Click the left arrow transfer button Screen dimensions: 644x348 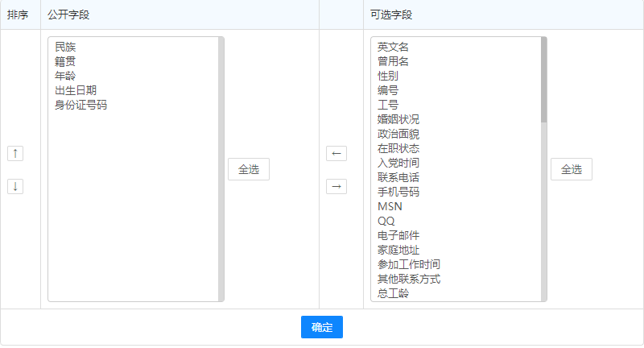pos(336,153)
